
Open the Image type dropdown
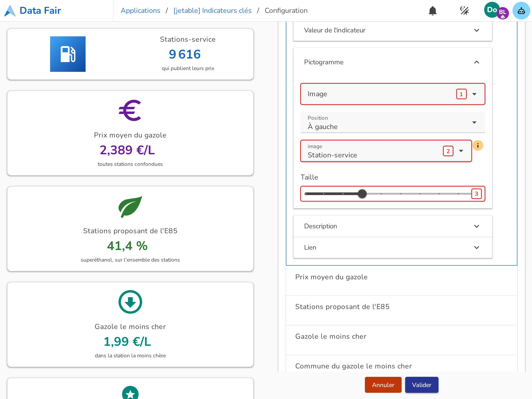(393, 94)
